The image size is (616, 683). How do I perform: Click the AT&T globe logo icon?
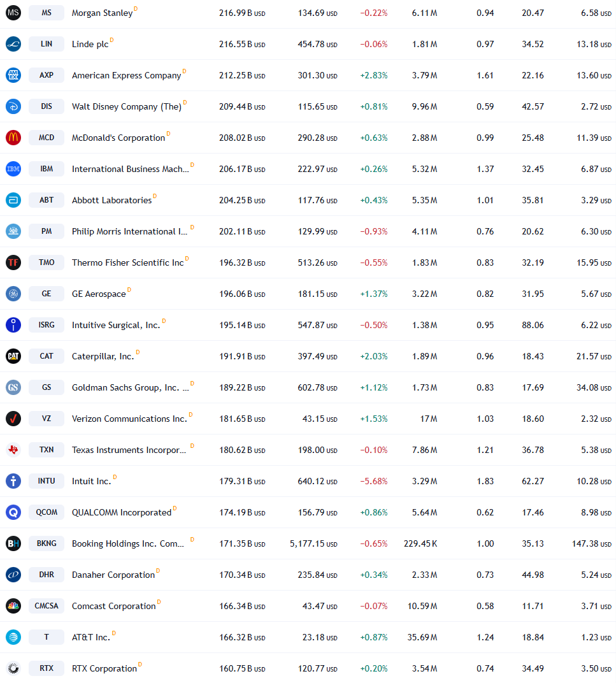(13, 637)
